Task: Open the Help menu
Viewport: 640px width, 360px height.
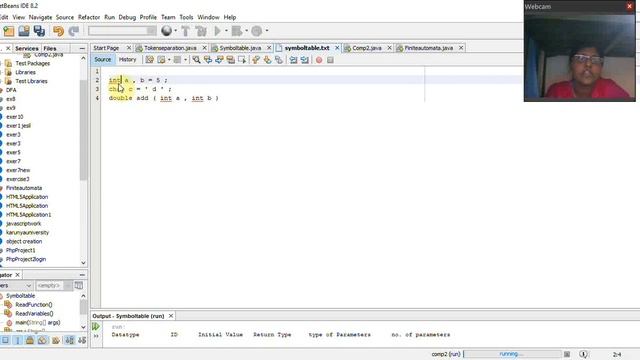Action: 230,17
